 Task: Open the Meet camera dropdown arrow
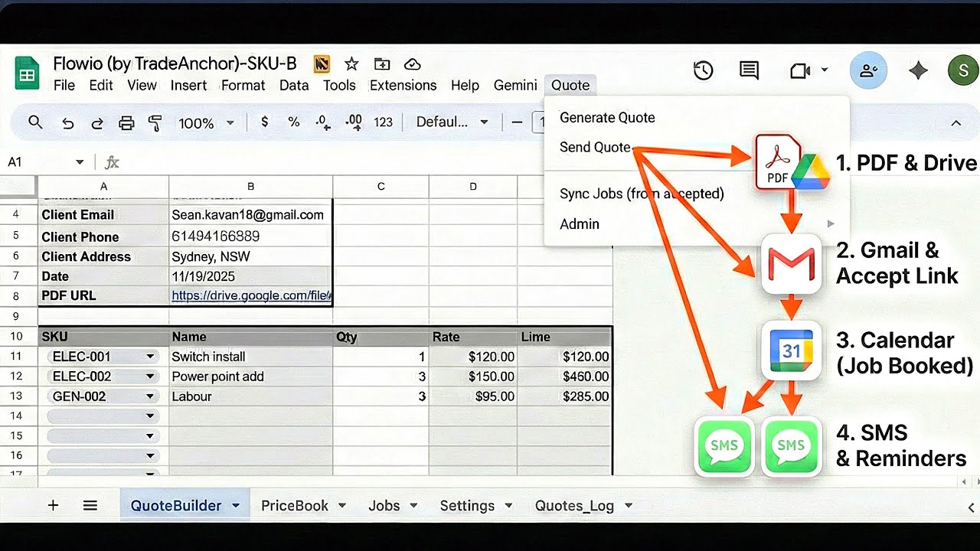click(825, 70)
